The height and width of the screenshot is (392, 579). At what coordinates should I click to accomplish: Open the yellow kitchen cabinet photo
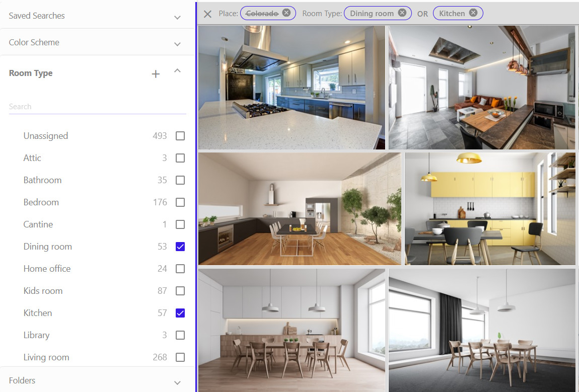(489, 209)
